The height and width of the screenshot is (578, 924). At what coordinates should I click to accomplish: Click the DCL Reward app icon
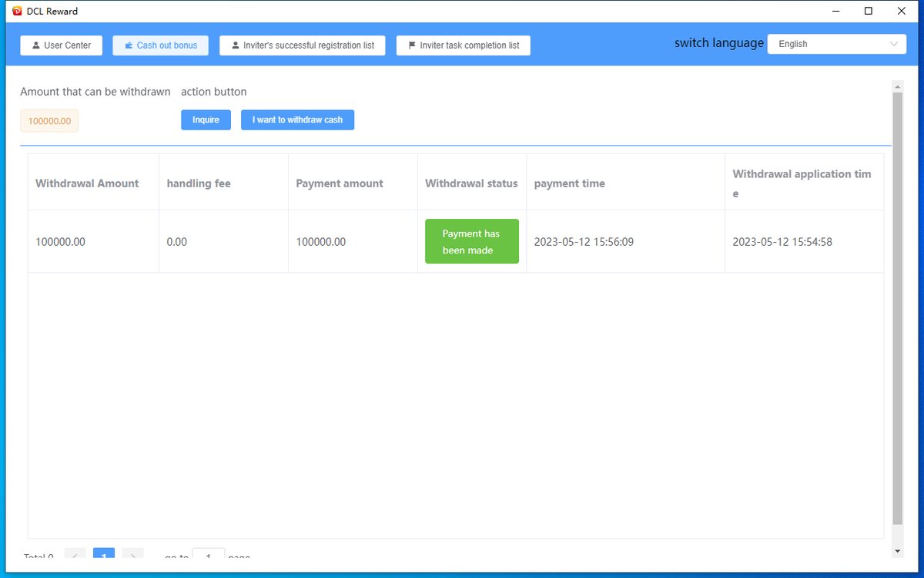17,11
